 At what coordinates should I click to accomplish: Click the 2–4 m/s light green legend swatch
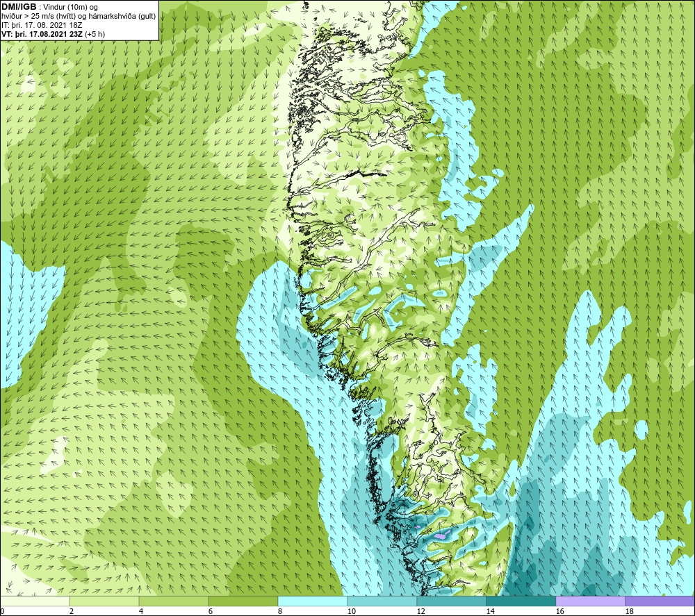(104, 601)
